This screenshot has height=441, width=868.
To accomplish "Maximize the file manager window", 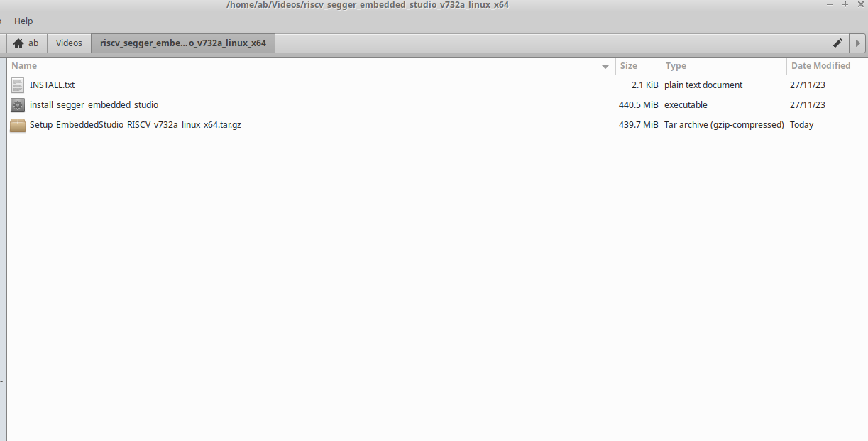I will [845, 4].
